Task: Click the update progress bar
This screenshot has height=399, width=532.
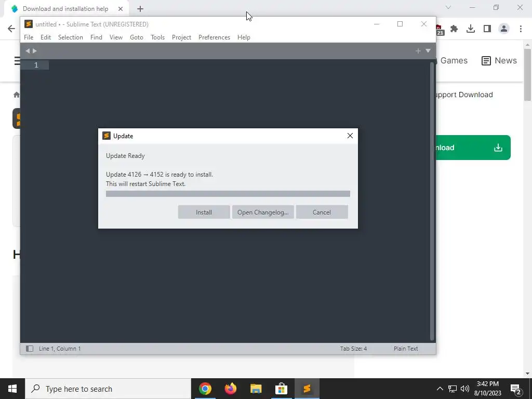Action: click(x=228, y=194)
